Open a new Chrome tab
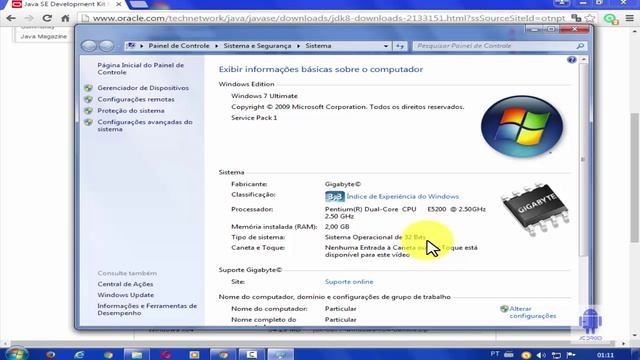 pyautogui.click(x=138, y=4)
